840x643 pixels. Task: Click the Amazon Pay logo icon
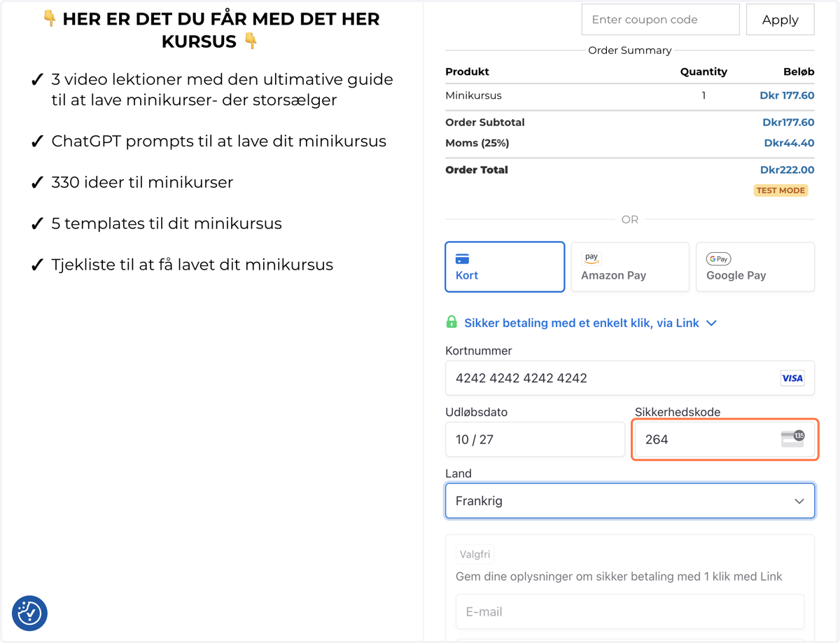(591, 258)
